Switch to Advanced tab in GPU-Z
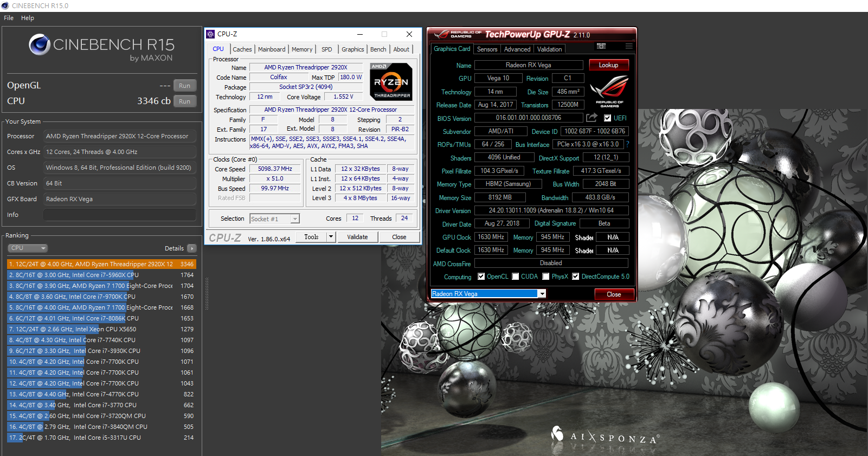This screenshot has width=868, height=456. [517, 49]
